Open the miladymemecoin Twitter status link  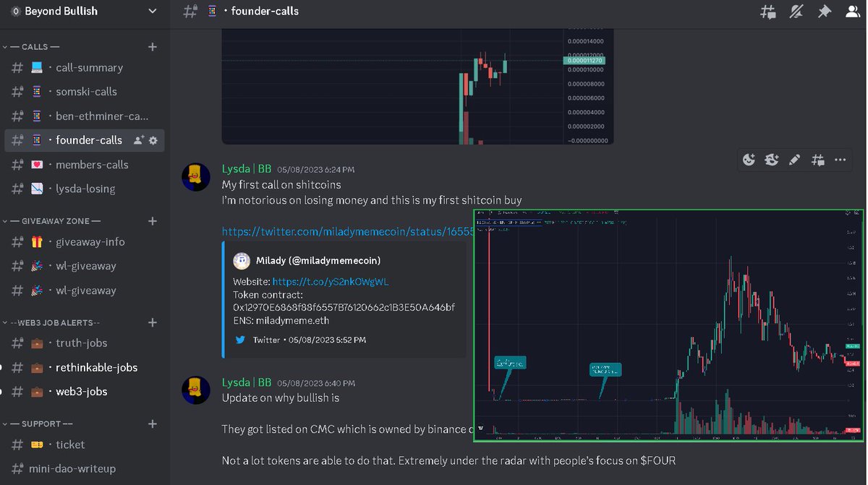347,232
